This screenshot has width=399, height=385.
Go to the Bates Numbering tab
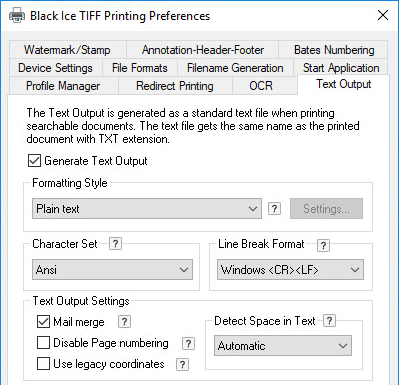pyautogui.click(x=334, y=50)
